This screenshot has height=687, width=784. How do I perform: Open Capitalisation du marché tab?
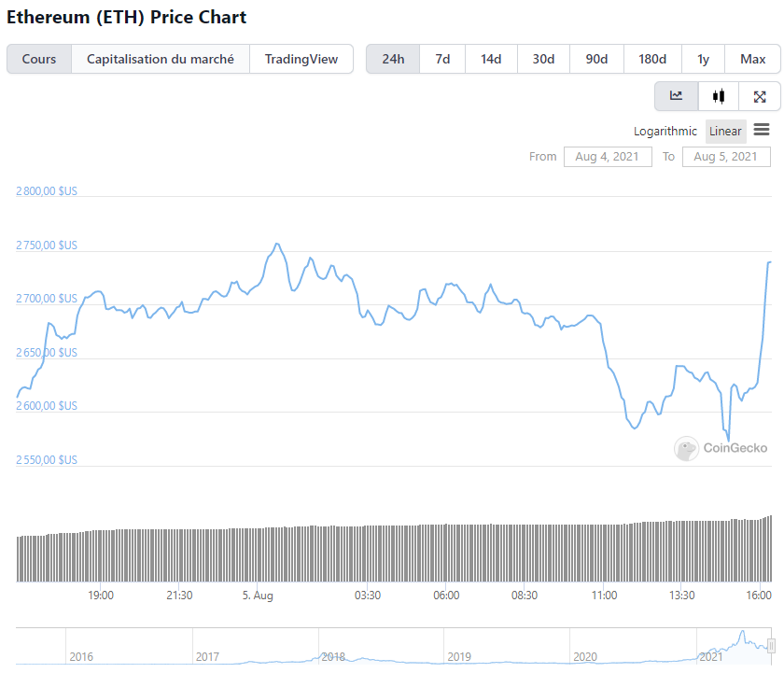point(161,59)
